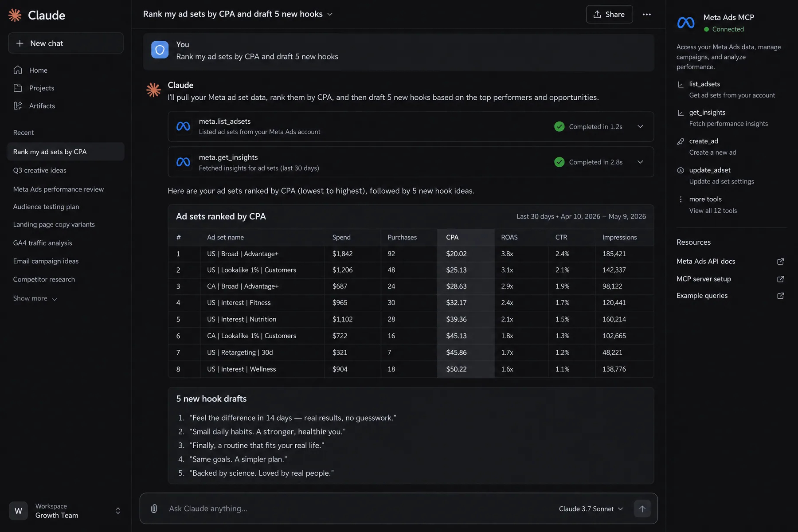Open the Claude 3.7 Sonnet model selector
The image size is (798, 532).
pos(591,509)
